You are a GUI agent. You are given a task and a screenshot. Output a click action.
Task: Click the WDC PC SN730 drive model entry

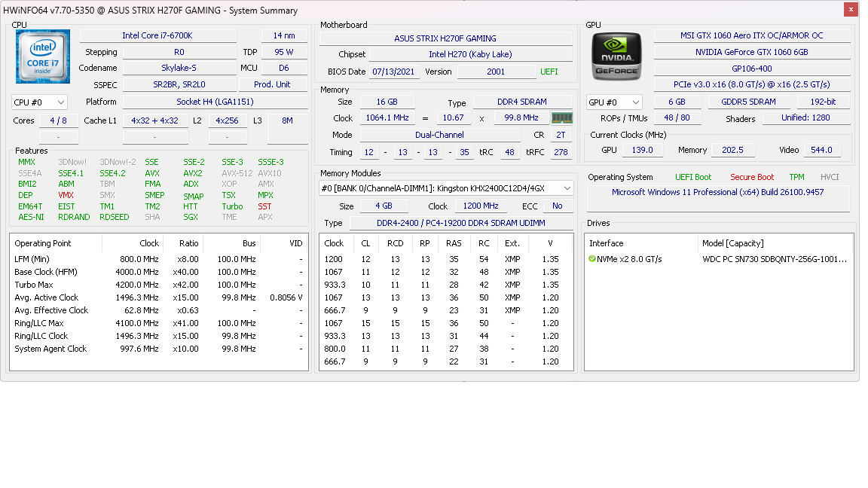coord(775,259)
